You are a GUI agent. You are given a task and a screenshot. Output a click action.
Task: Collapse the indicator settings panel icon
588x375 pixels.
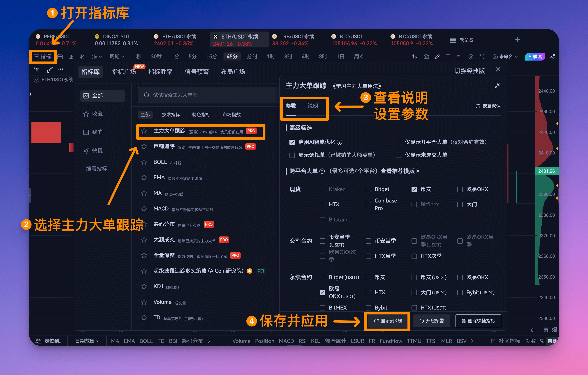tap(497, 86)
